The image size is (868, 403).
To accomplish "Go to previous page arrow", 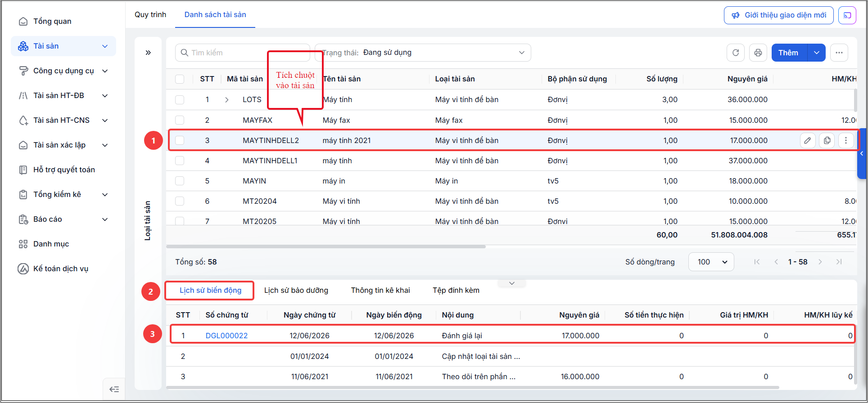I will [x=776, y=262].
